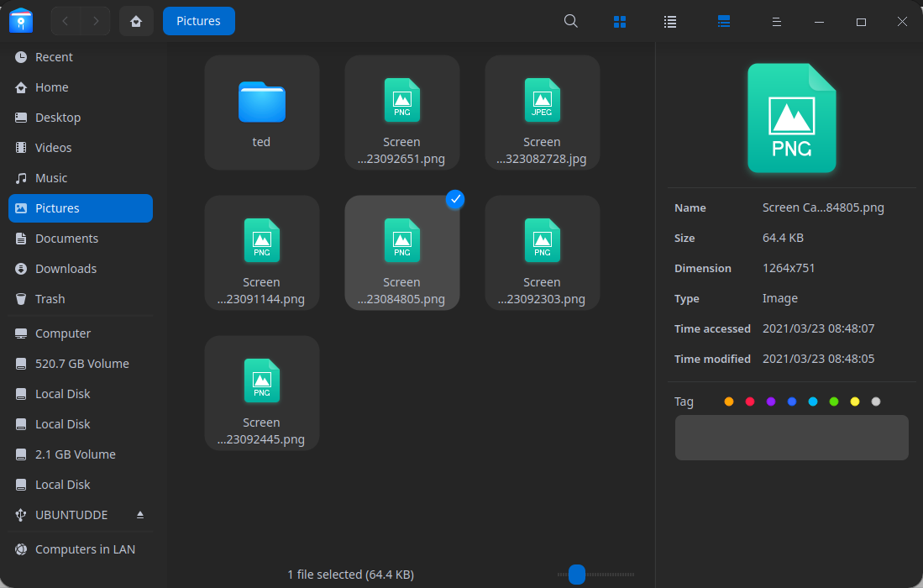Eject the UBUNTUDDE drive
This screenshot has width=923, height=588.
140,514
